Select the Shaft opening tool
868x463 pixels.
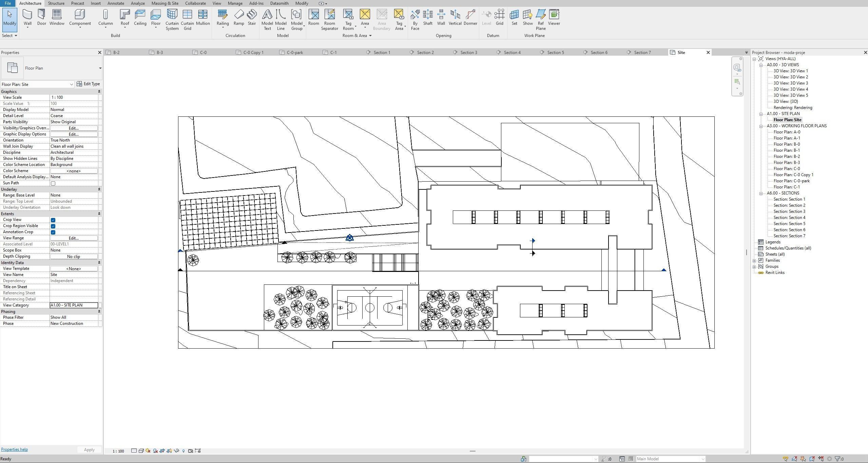point(427,17)
